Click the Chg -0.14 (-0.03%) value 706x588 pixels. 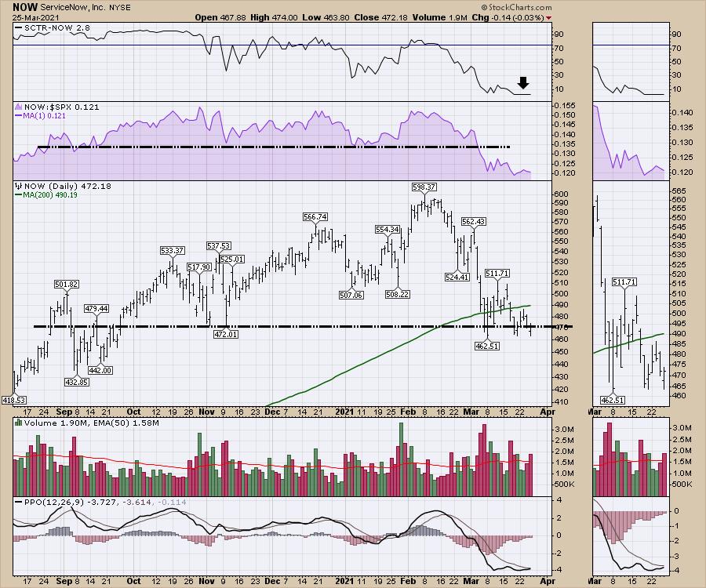coord(508,17)
